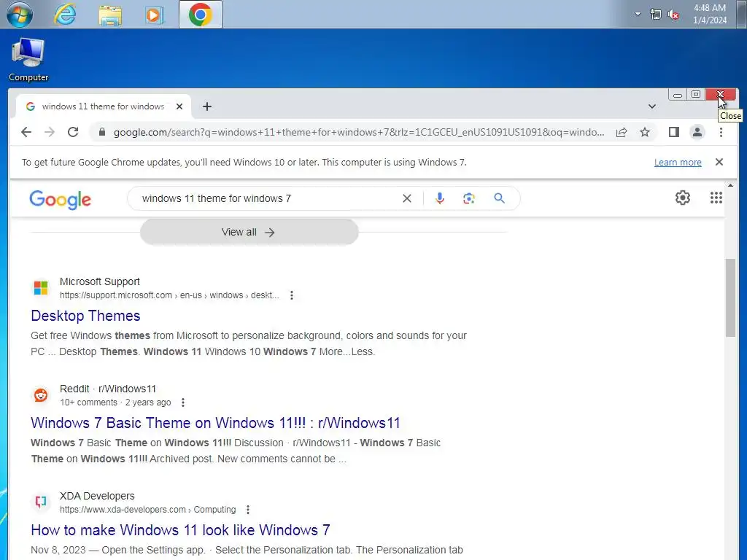Click the 'Microsoft Support' source name
Image resolution: width=747 pixels, height=560 pixels.
click(x=99, y=281)
